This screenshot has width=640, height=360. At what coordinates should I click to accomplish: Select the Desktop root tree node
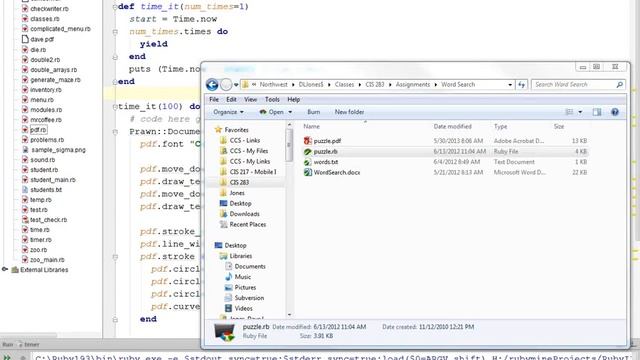pyautogui.click(x=235, y=245)
